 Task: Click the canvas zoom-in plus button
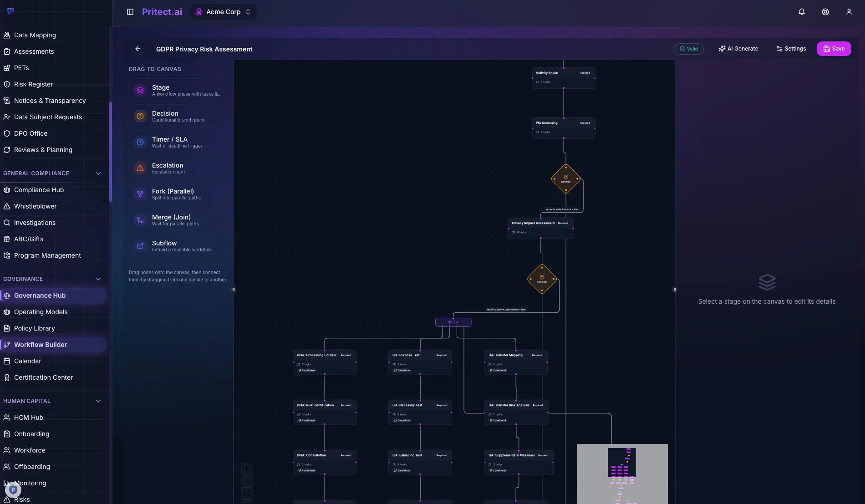pyautogui.click(x=247, y=469)
